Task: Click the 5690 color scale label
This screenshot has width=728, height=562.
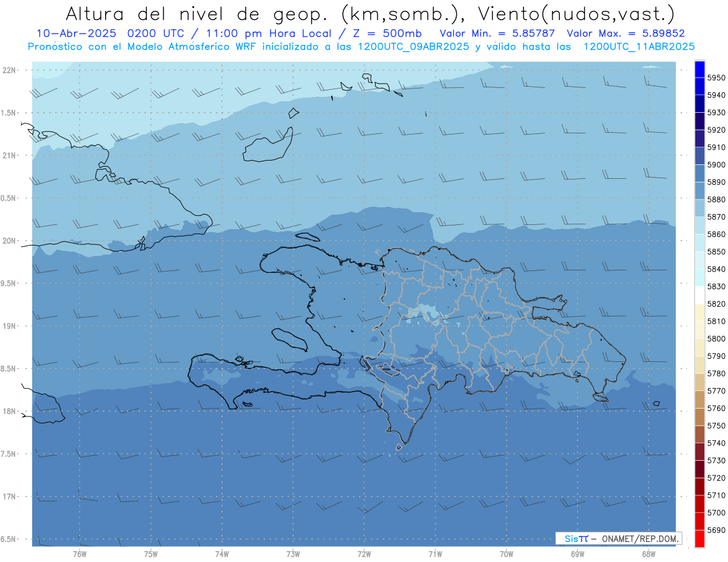Action: point(716,530)
